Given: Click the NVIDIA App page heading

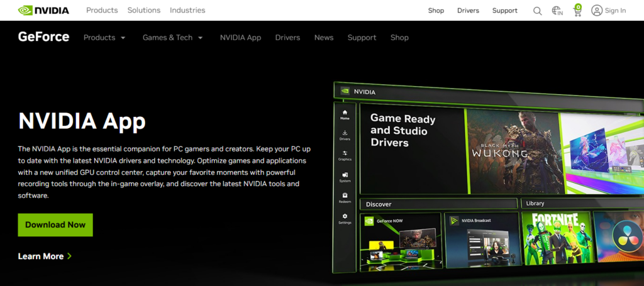Looking at the screenshot, I should pos(82,121).
